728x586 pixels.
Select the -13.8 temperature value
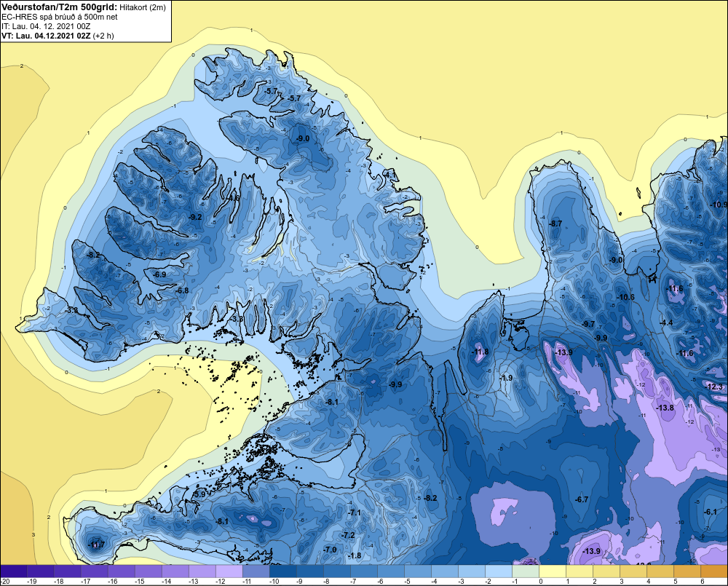coord(665,407)
